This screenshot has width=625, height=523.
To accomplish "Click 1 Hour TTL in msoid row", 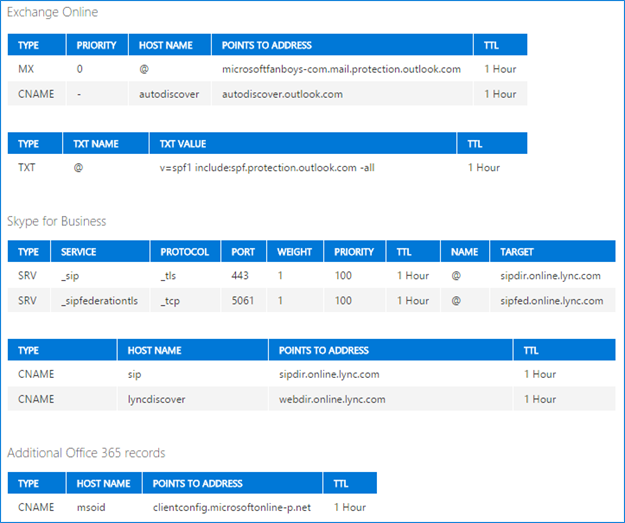I will 350,507.
